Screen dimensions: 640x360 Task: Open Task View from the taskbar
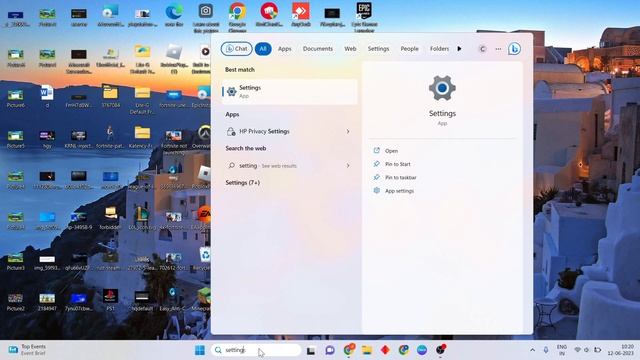point(311,350)
